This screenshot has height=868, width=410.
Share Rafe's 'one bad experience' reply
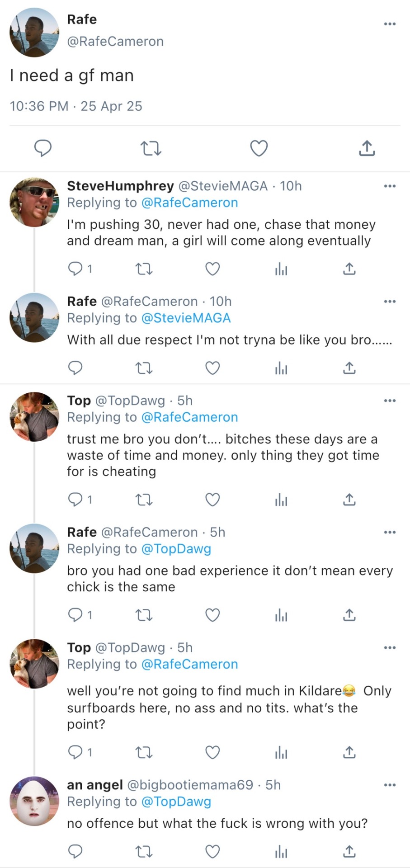(x=349, y=615)
